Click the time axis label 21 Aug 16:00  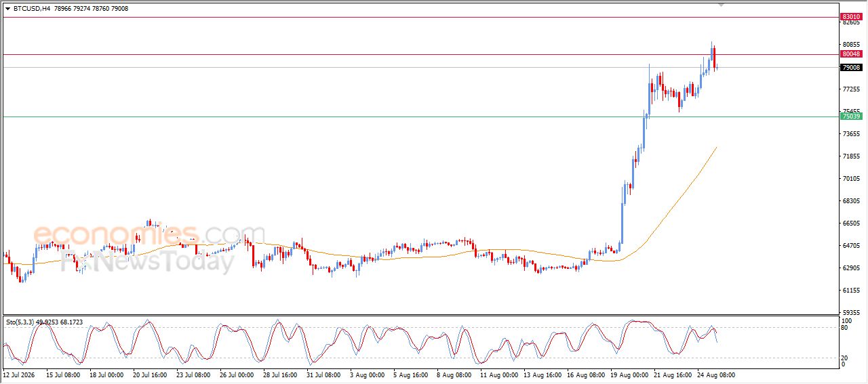pyautogui.click(x=673, y=375)
